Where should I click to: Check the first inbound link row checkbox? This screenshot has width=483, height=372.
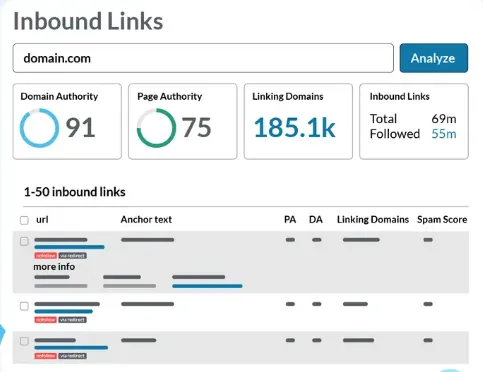tap(24, 241)
